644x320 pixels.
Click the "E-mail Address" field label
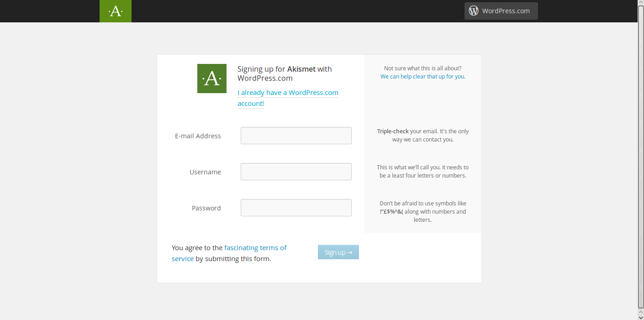(198, 136)
